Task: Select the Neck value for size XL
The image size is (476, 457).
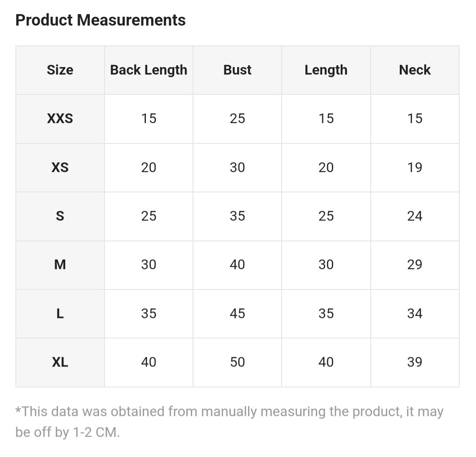Action: [415, 362]
